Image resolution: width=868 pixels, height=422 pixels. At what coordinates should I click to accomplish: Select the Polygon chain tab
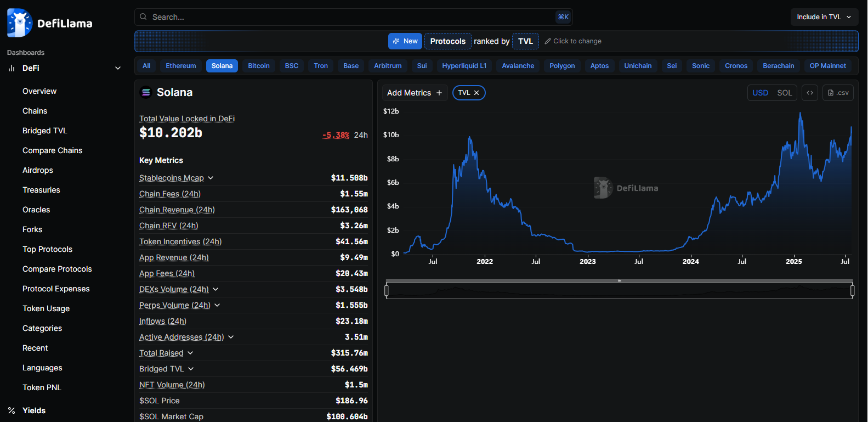pyautogui.click(x=562, y=66)
